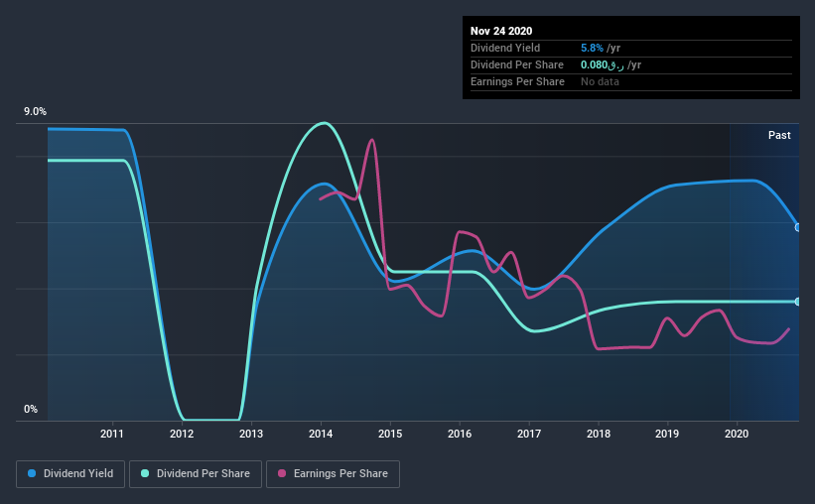Click the 2017 x-axis label
The width and height of the screenshot is (815, 504).
(x=529, y=434)
